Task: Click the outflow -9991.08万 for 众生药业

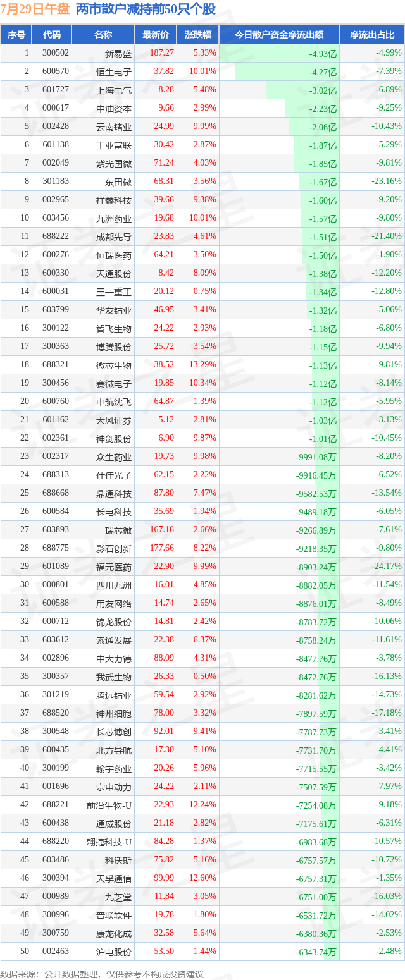Action: (x=316, y=457)
